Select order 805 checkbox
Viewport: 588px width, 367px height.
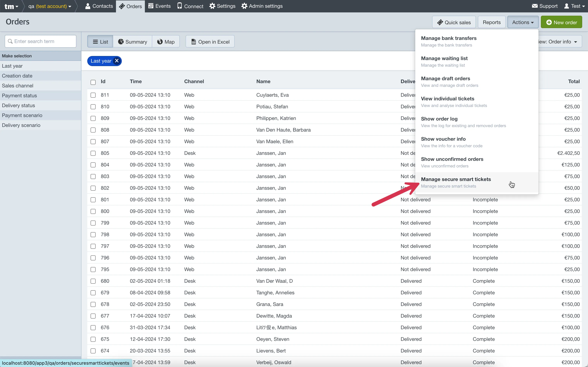(x=93, y=153)
